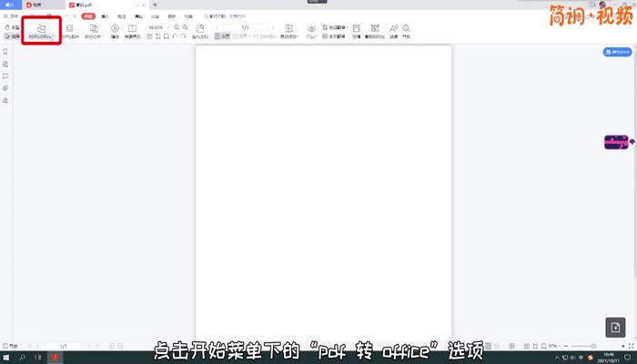Click the page number field in toolbar

coord(245,28)
